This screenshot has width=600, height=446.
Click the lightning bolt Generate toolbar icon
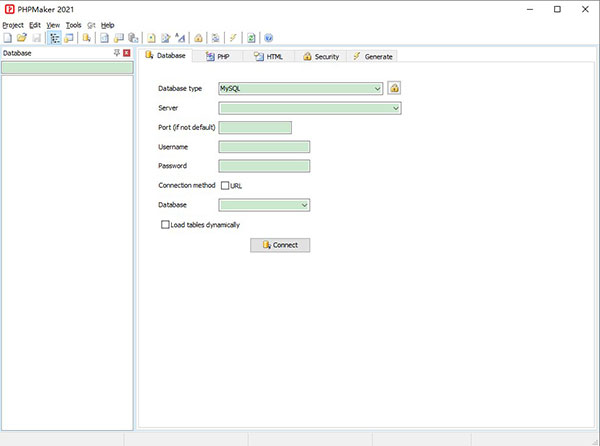pyautogui.click(x=233, y=37)
